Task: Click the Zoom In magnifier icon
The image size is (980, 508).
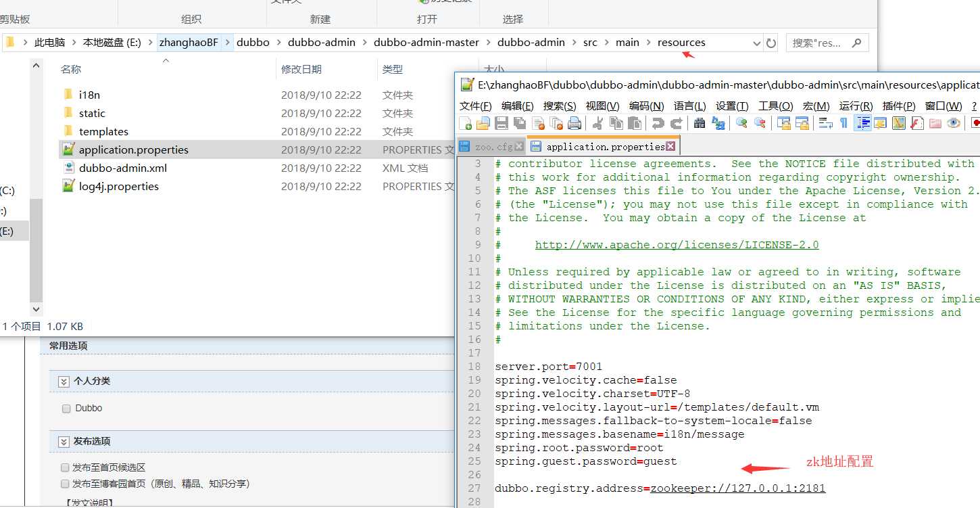Action: point(742,123)
